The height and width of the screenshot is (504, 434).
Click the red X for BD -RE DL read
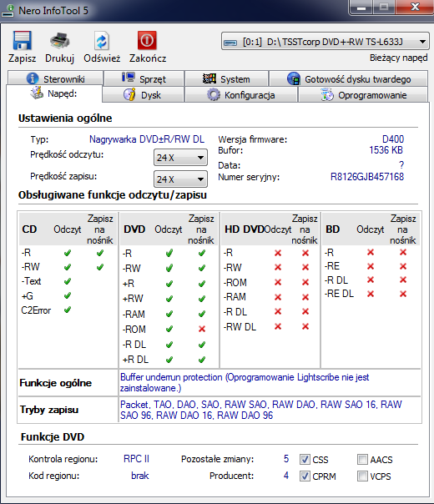click(371, 294)
